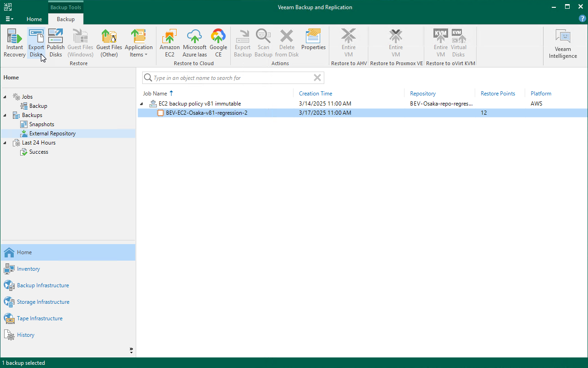Restore to Google CE
The width and height of the screenshot is (588, 368).
[x=218, y=43]
